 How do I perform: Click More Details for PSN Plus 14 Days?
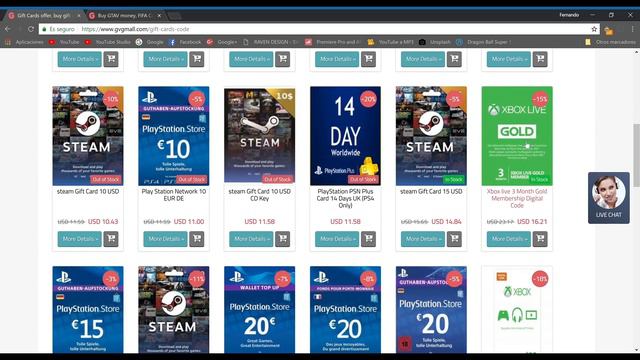337,239
